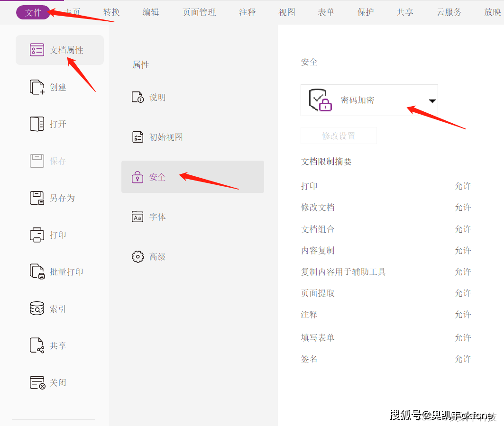Click the 打开 open file icon
Screen dimensions: 504x426
[x=37, y=124]
